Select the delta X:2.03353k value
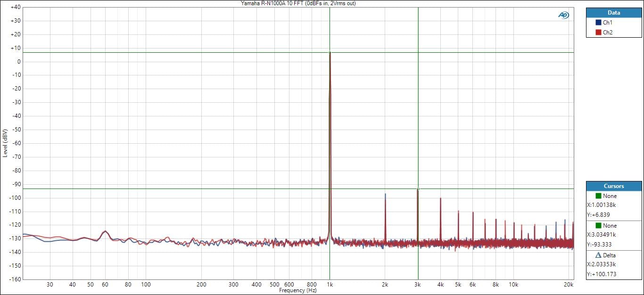Screen dimensions: 644x295 (x=602, y=264)
